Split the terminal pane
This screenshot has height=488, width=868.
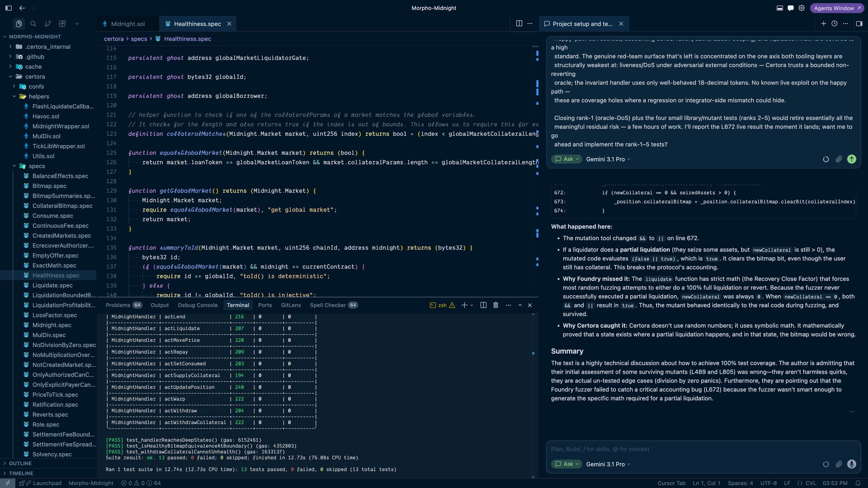click(483, 305)
